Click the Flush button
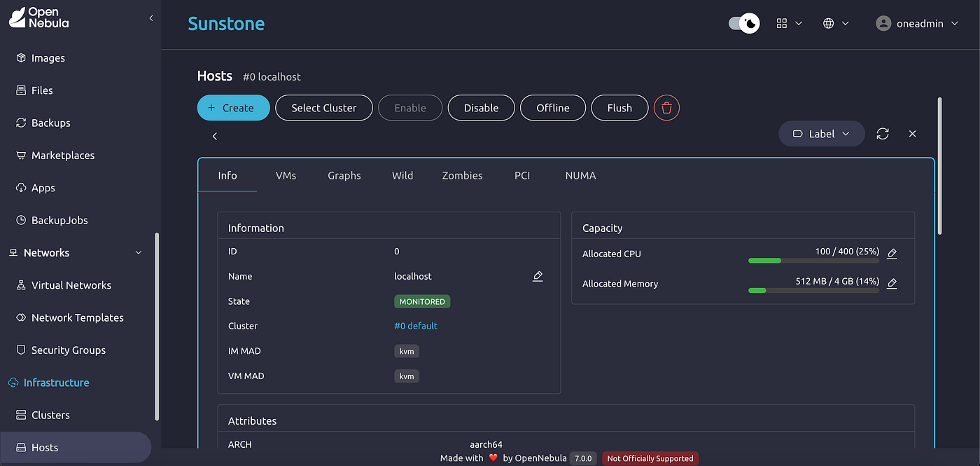The width and height of the screenshot is (980, 466). click(x=619, y=108)
